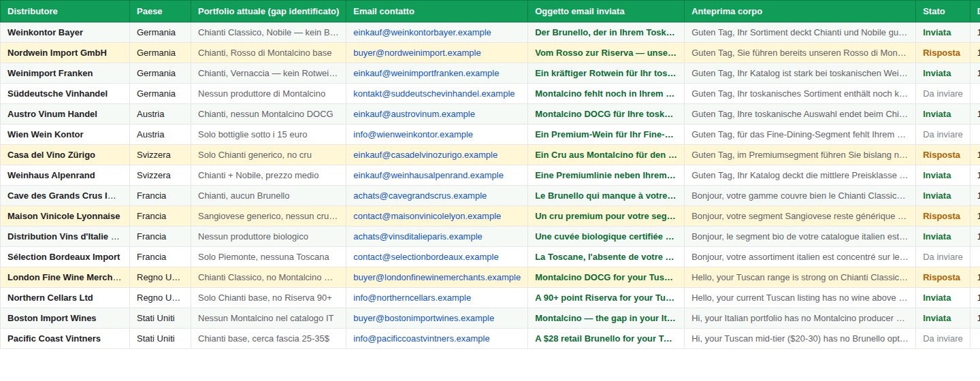Open einkauf@austrovinum.example email link
This screenshot has width=980, height=381.
(x=414, y=114)
